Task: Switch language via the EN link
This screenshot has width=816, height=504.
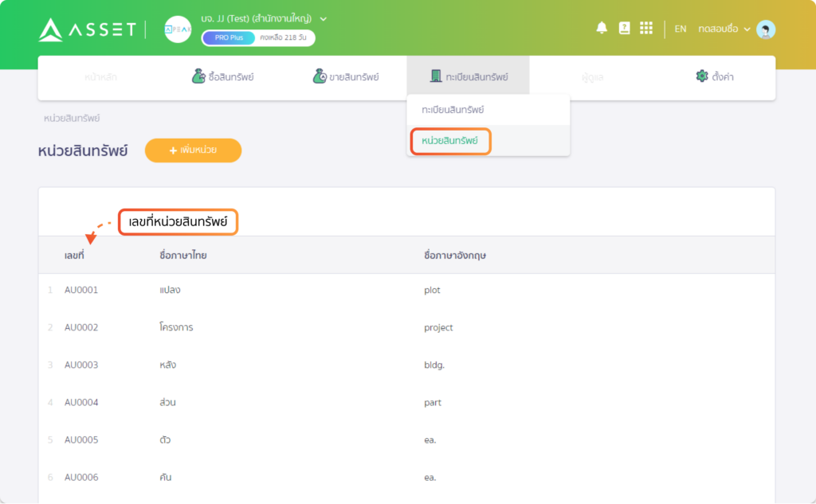Action: [x=681, y=29]
